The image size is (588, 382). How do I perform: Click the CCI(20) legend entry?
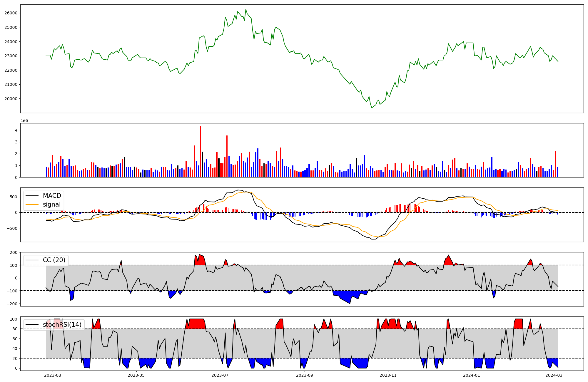click(x=54, y=260)
